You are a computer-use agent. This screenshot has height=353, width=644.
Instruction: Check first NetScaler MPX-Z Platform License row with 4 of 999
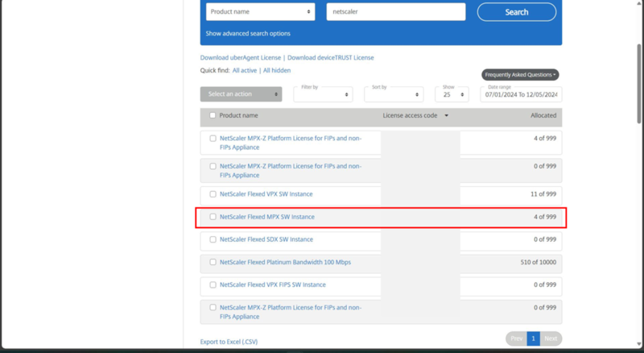(x=213, y=139)
